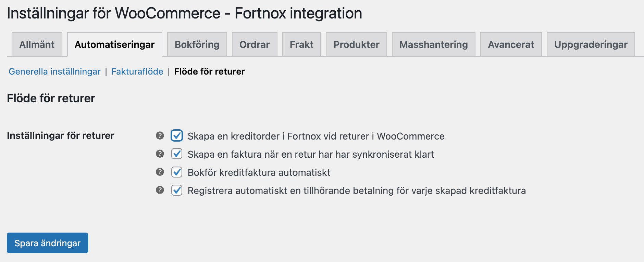Go to the Produkter tab
This screenshot has height=262, width=644.
click(356, 44)
